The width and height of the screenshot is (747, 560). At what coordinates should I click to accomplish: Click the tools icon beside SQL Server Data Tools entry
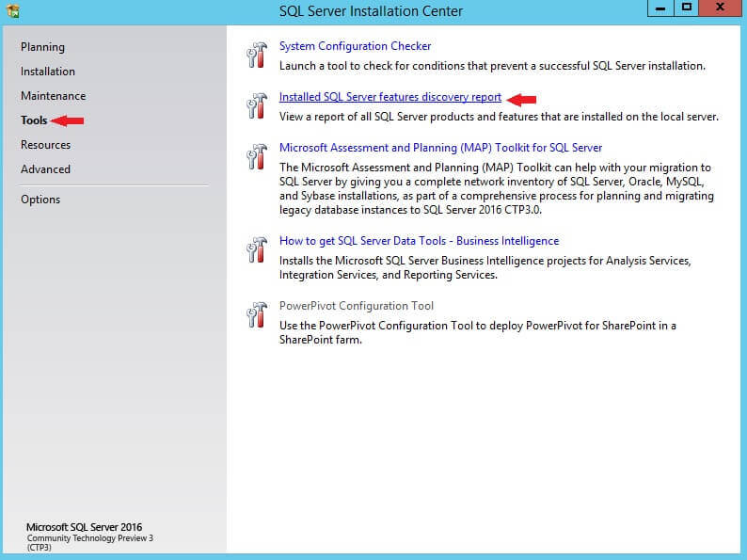257,249
